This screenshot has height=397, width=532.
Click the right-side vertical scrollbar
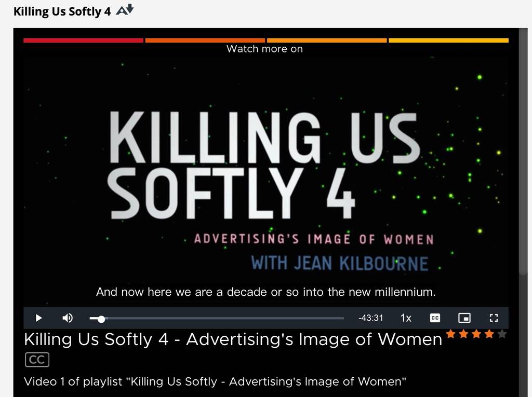(x=523, y=151)
